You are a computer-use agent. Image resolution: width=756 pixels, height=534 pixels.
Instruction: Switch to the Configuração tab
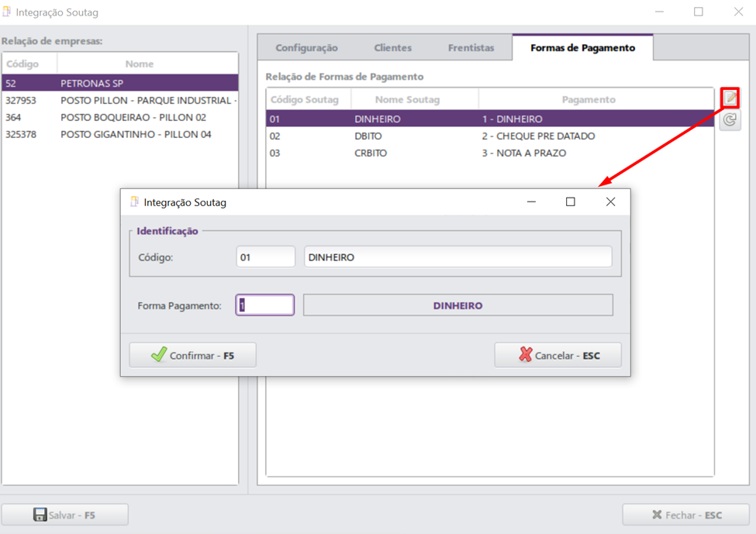pyautogui.click(x=306, y=48)
